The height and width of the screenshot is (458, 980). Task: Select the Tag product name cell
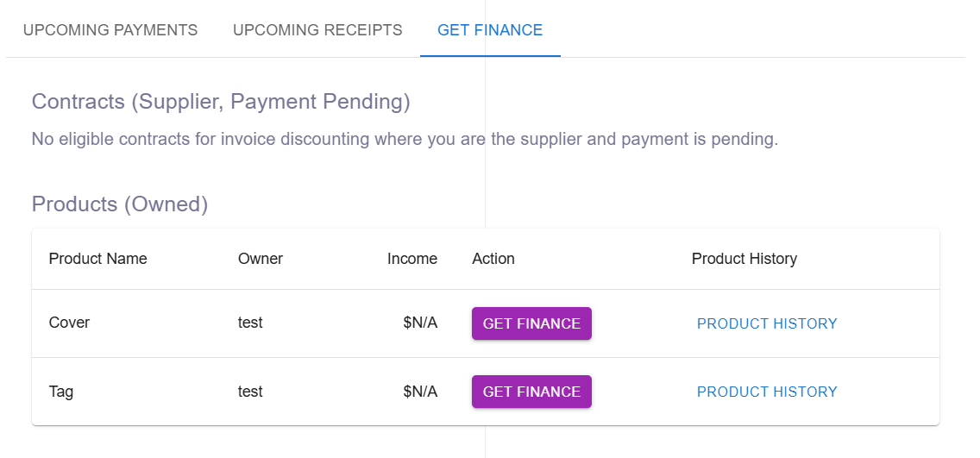(x=61, y=392)
